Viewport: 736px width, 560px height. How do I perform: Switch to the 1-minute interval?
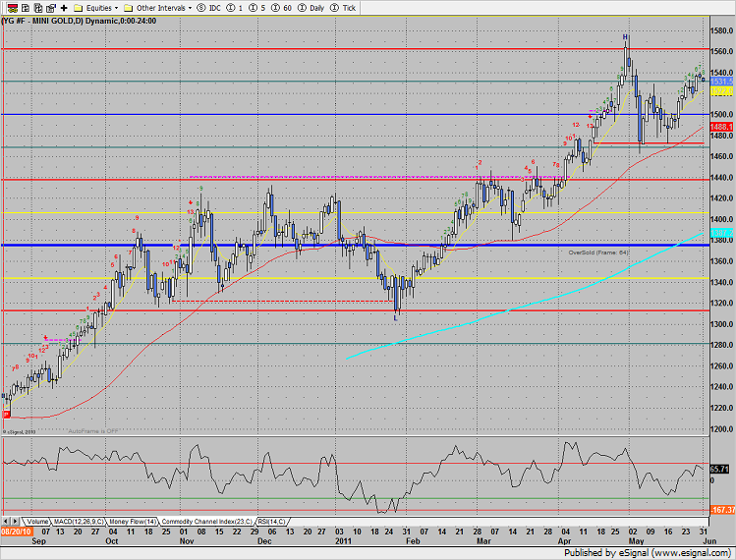[235, 8]
